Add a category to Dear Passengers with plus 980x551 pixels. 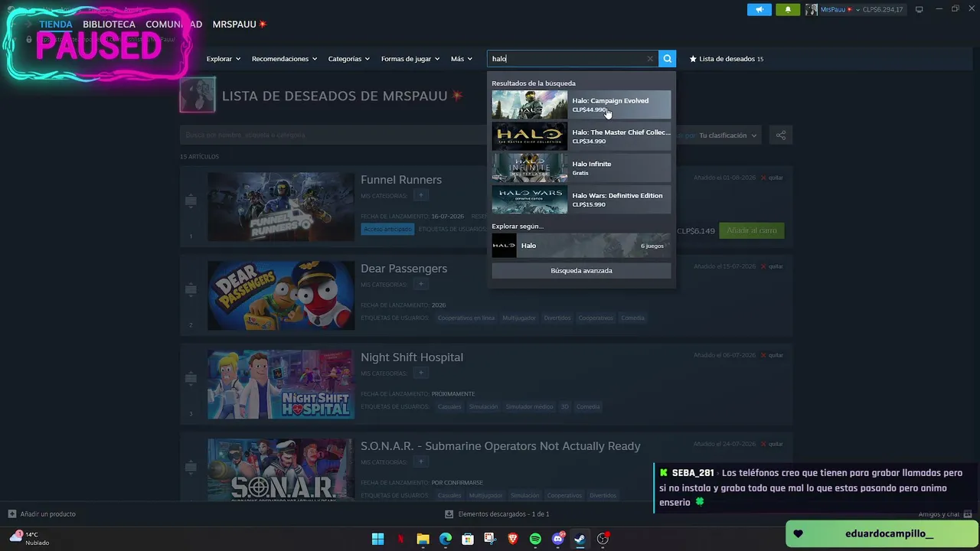click(x=420, y=285)
